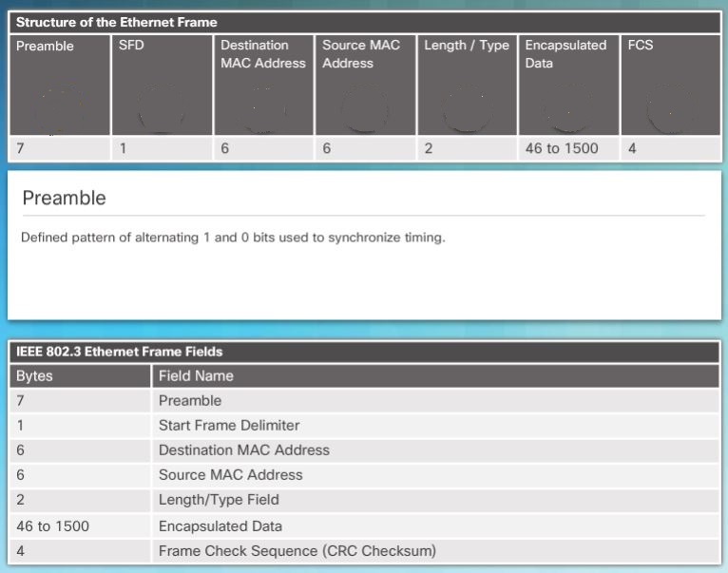The image size is (728, 573).
Task: Select the Preamble field box in frame diagram
Action: tap(59, 86)
